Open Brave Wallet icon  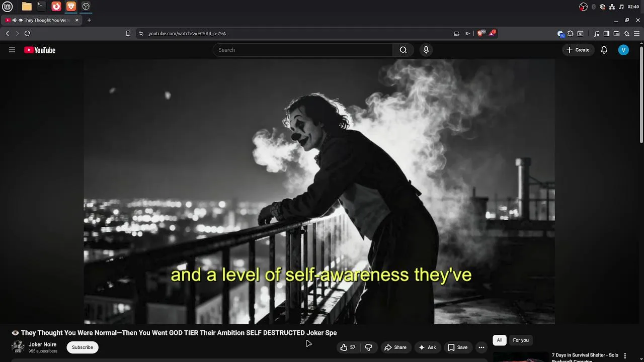click(616, 34)
